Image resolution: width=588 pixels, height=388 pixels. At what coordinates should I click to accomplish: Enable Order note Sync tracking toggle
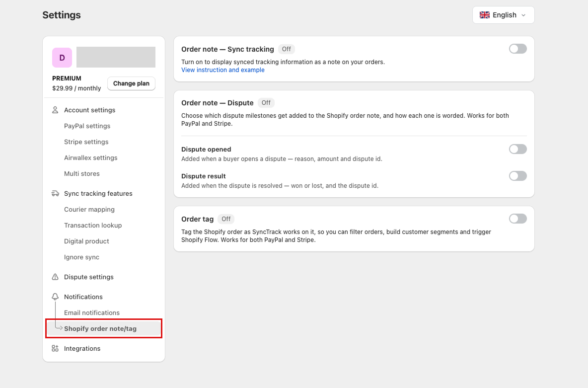[x=518, y=49]
